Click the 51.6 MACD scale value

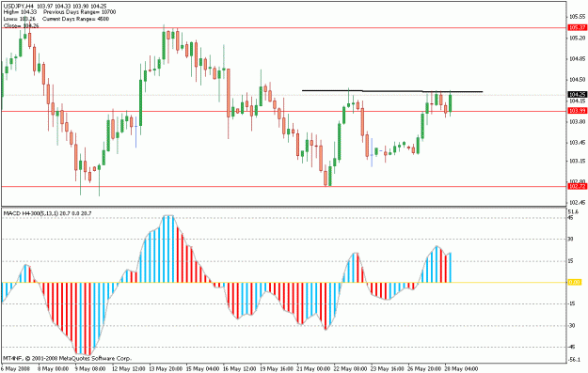[x=573, y=212]
